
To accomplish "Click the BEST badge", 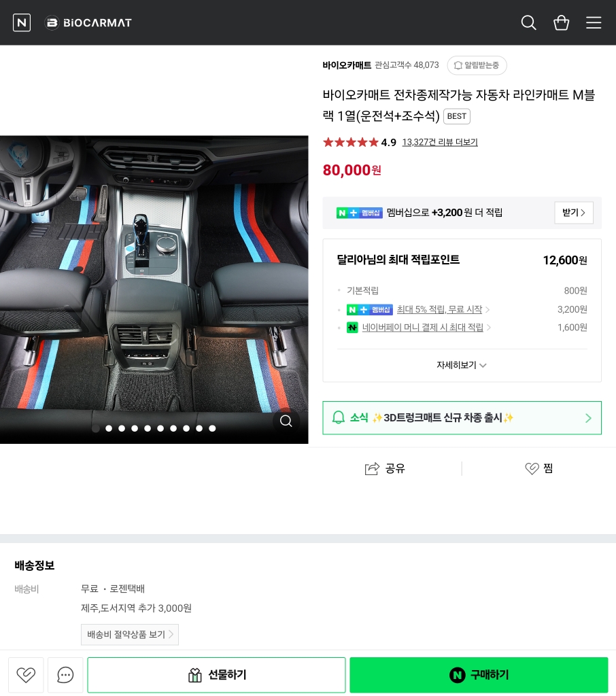I will coord(456,116).
